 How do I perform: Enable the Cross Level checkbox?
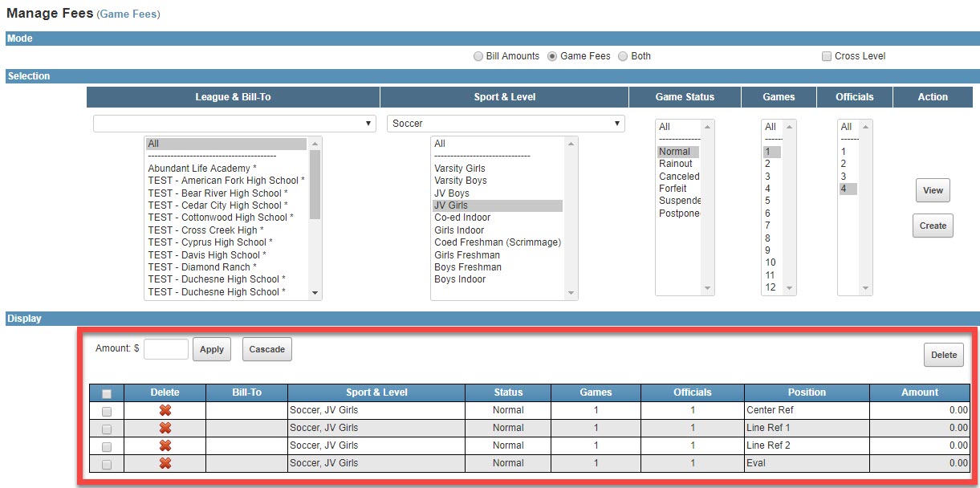[827, 57]
